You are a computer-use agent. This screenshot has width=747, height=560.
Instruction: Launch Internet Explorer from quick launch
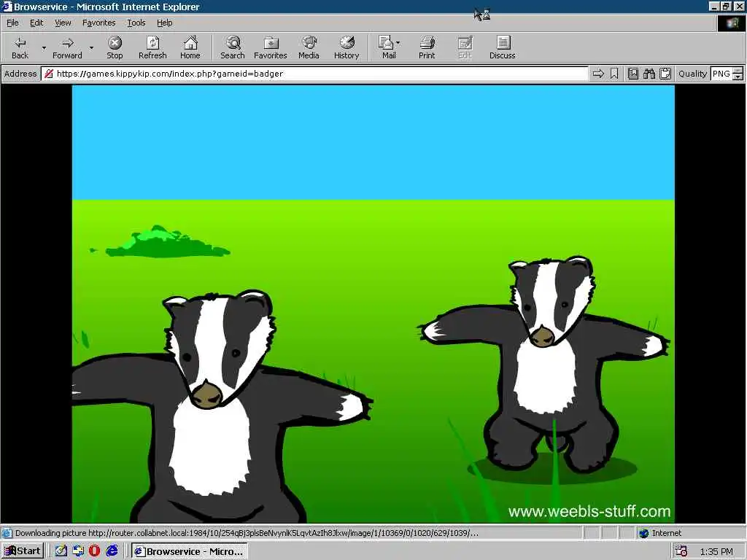click(x=112, y=551)
